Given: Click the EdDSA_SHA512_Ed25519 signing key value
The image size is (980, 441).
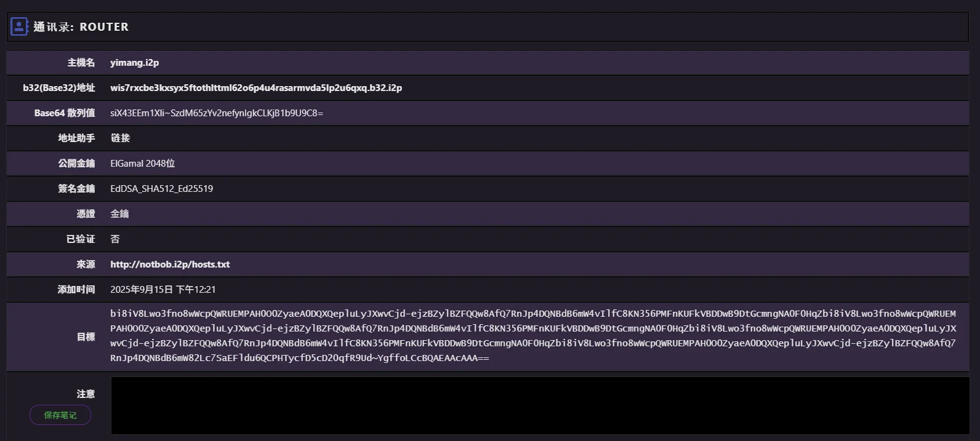Looking at the screenshot, I should tap(161, 189).
